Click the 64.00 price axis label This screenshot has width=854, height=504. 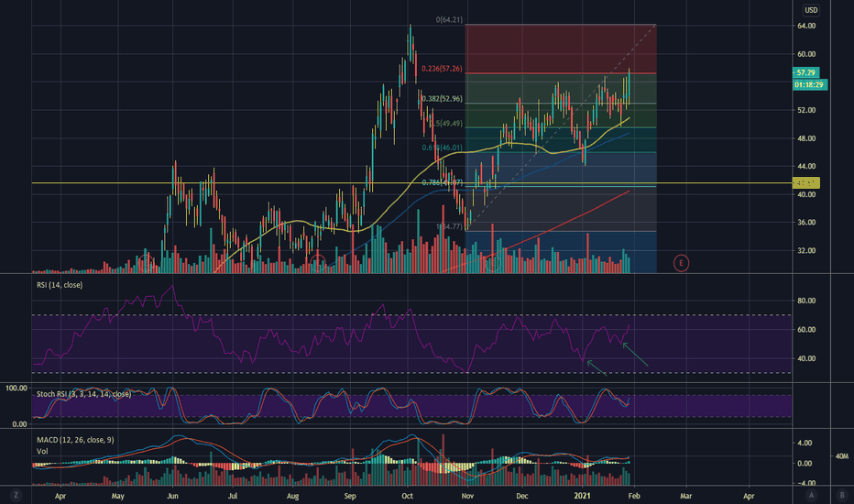tap(806, 26)
